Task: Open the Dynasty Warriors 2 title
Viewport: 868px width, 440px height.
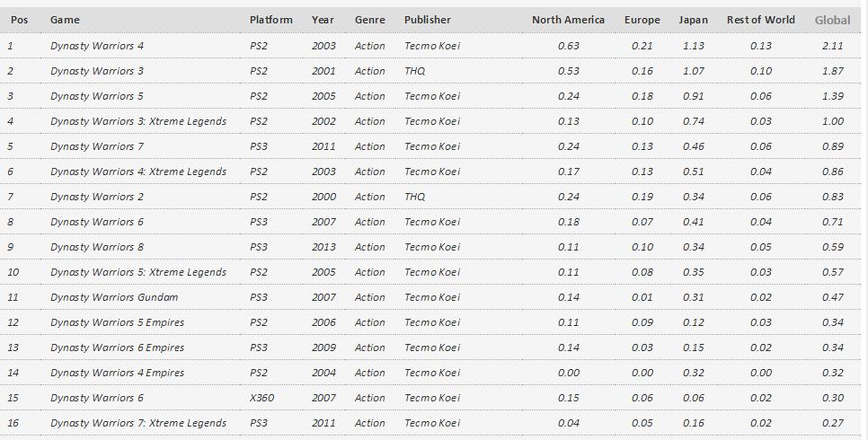Action: (x=97, y=197)
